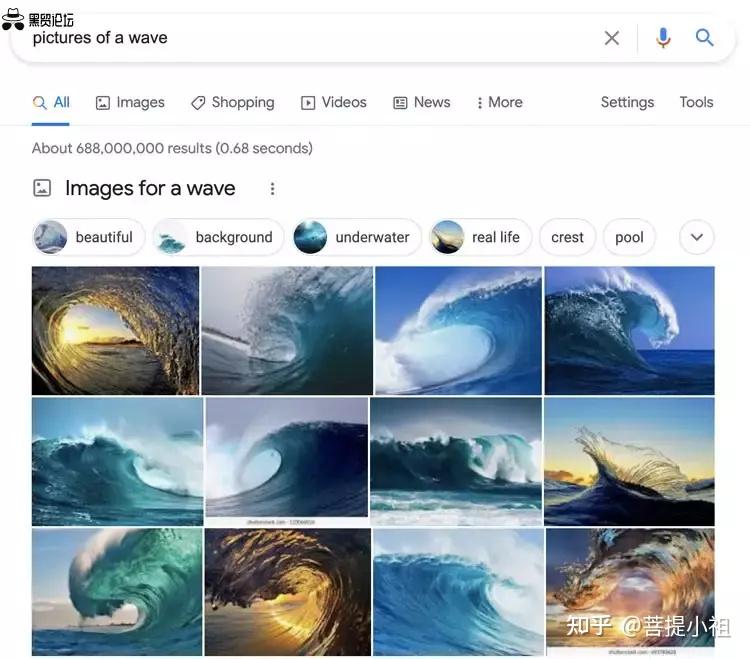750x659 pixels.
Task: Pick the beautiful wave filter chip
Action: click(88, 237)
